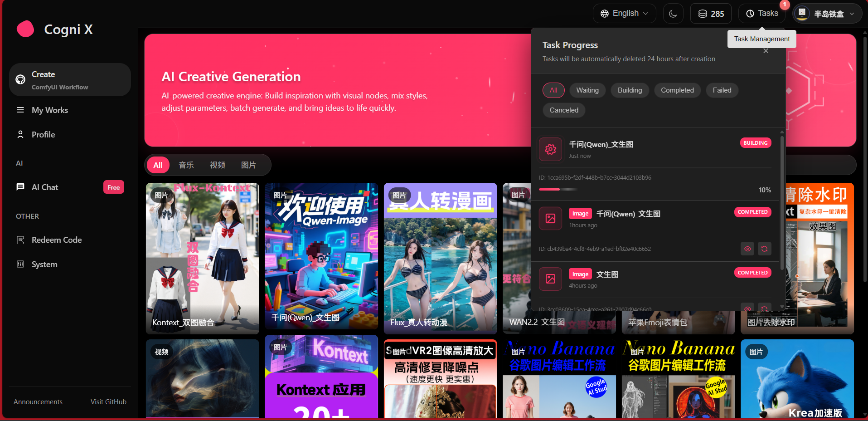Open Redeem Code in sidebar

57,240
